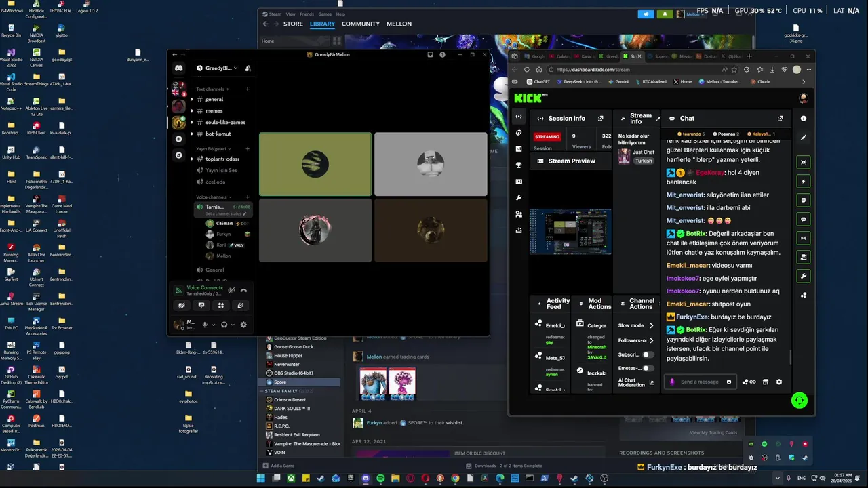
Task: Click Add a Game in Steam
Action: pyautogui.click(x=278, y=466)
